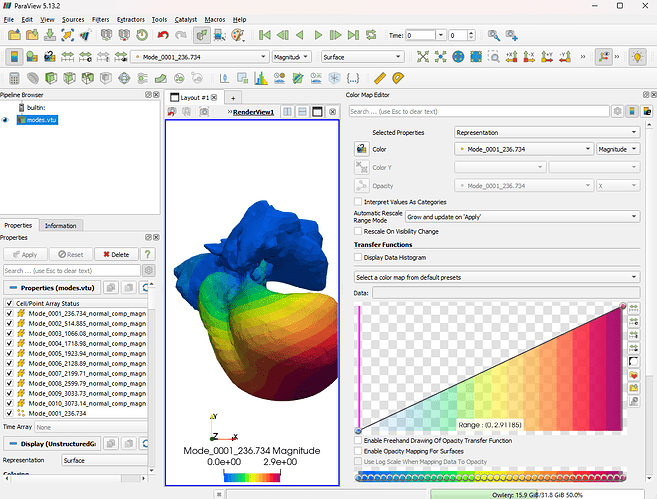Check Interpret Values As Categories
Viewport: 657px width, 499px height.
pos(358,202)
